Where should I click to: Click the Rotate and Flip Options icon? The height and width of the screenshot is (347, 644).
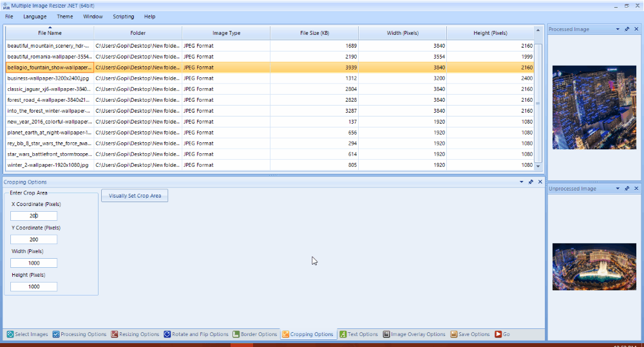(167, 334)
